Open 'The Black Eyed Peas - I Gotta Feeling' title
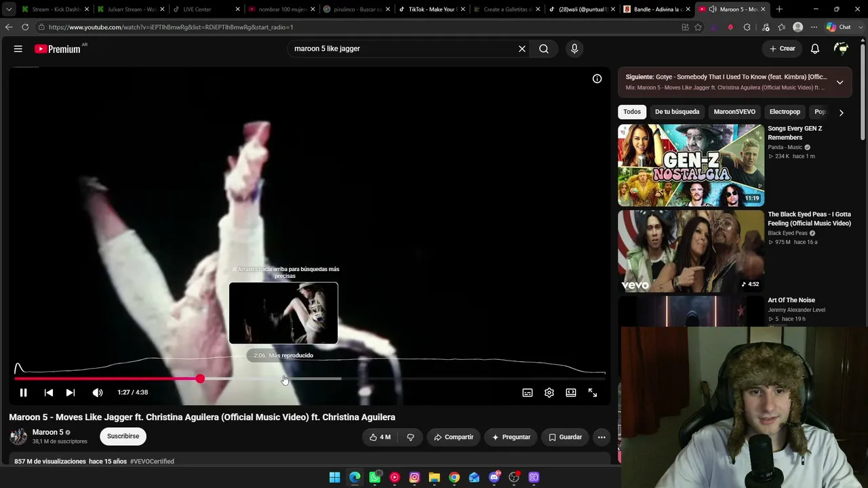Image resolution: width=868 pixels, height=488 pixels. click(809, 219)
